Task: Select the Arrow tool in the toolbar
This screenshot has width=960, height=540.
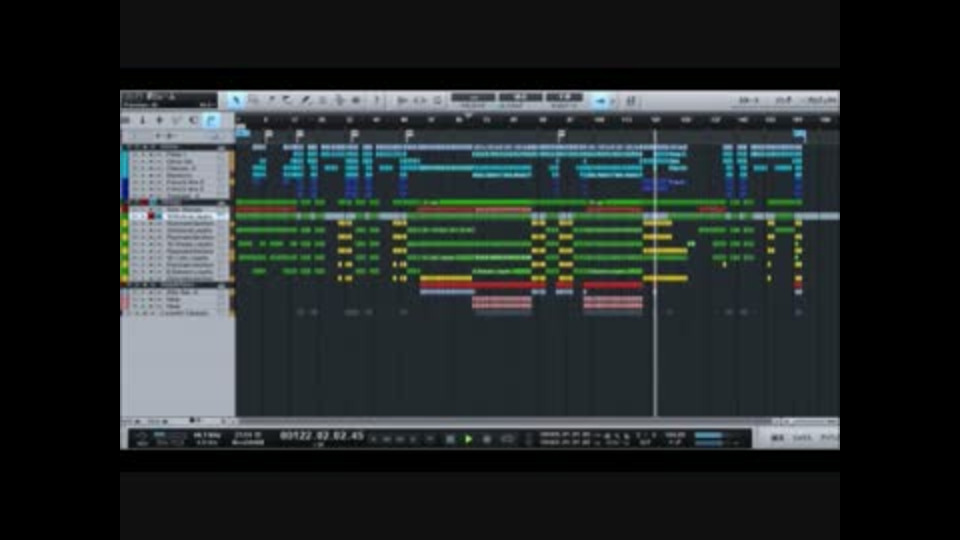Action: (236, 101)
